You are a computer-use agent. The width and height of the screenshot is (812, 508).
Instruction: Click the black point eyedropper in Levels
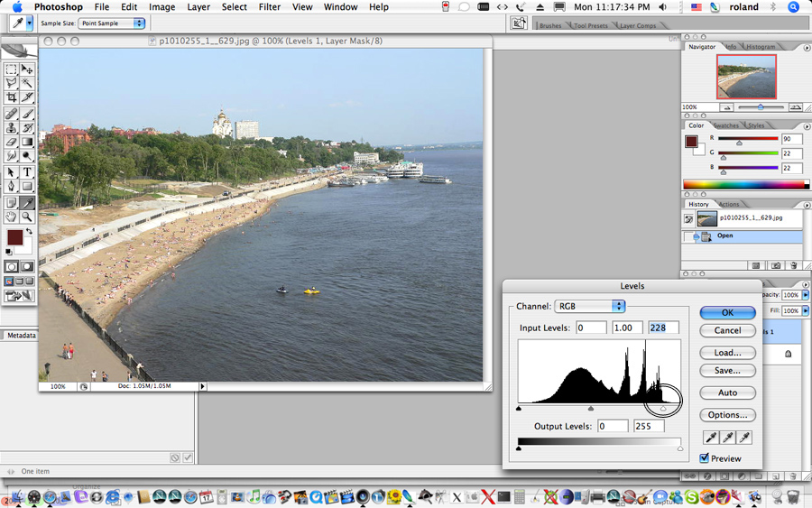pyautogui.click(x=711, y=438)
